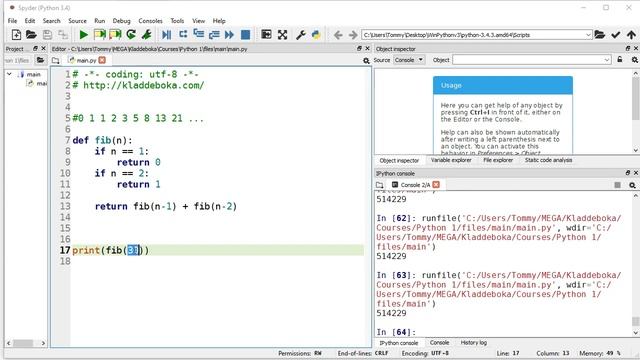The image size is (640, 360).
Task: Set the current working directory checkmark
Action: [616, 35]
